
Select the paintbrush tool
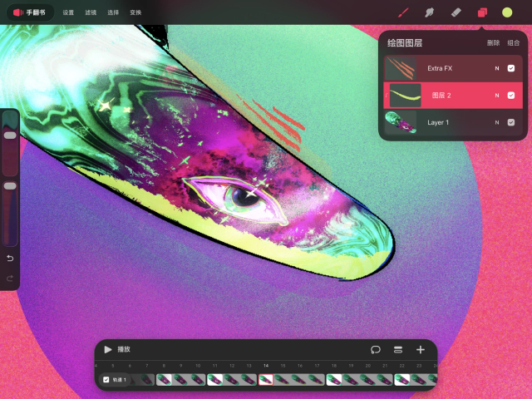pyautogui.click(x=403, y=13)
